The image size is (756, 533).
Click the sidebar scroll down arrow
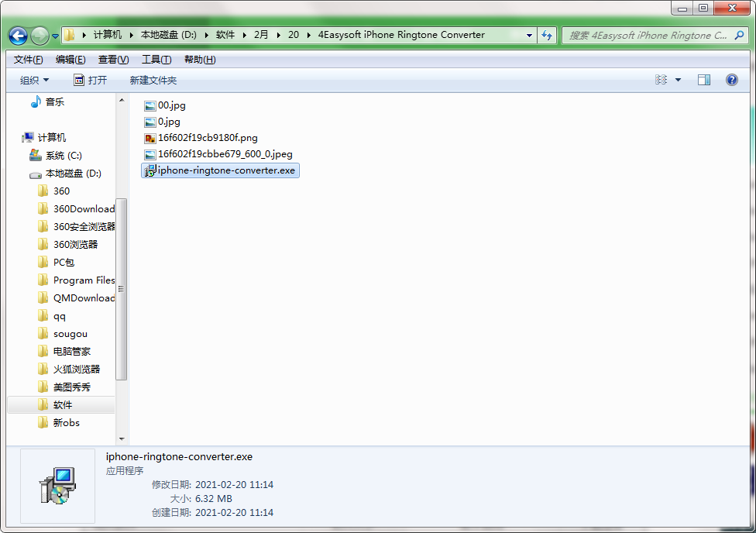(x=122, y=439)
